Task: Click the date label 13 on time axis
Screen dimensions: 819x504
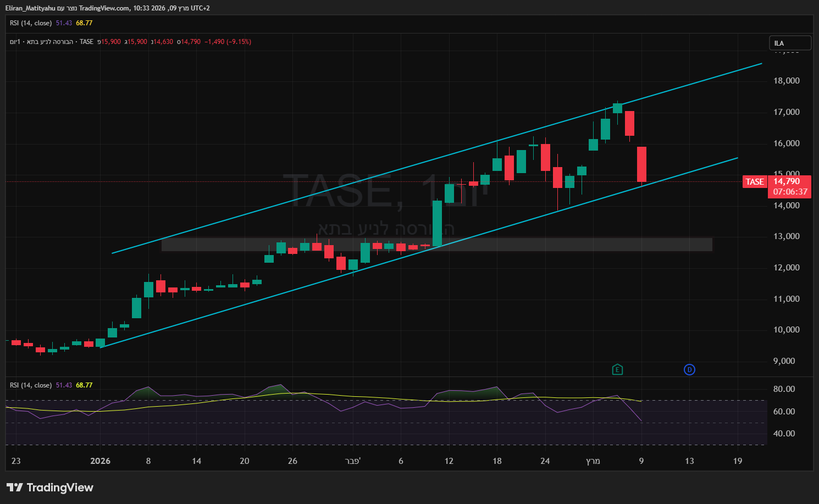Action: tap(689, 461)
